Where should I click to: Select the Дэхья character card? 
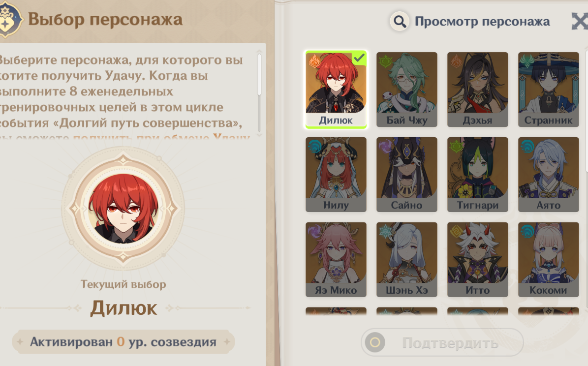(477, 89)
